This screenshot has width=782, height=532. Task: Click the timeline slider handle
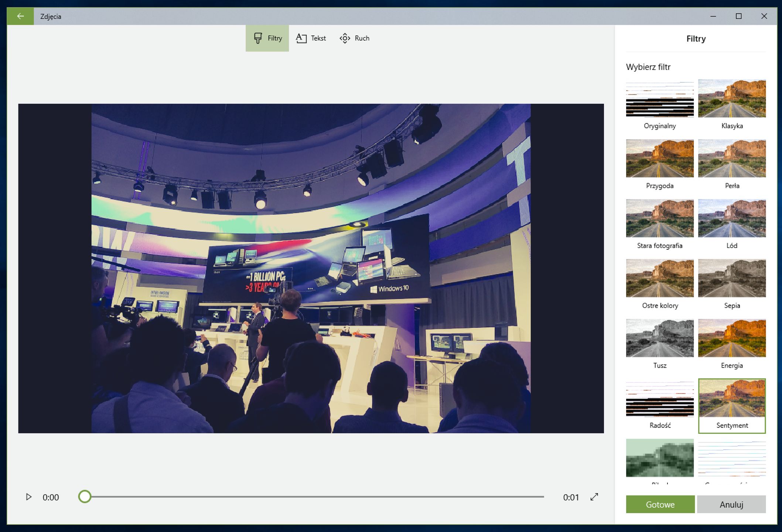[85, 497]
